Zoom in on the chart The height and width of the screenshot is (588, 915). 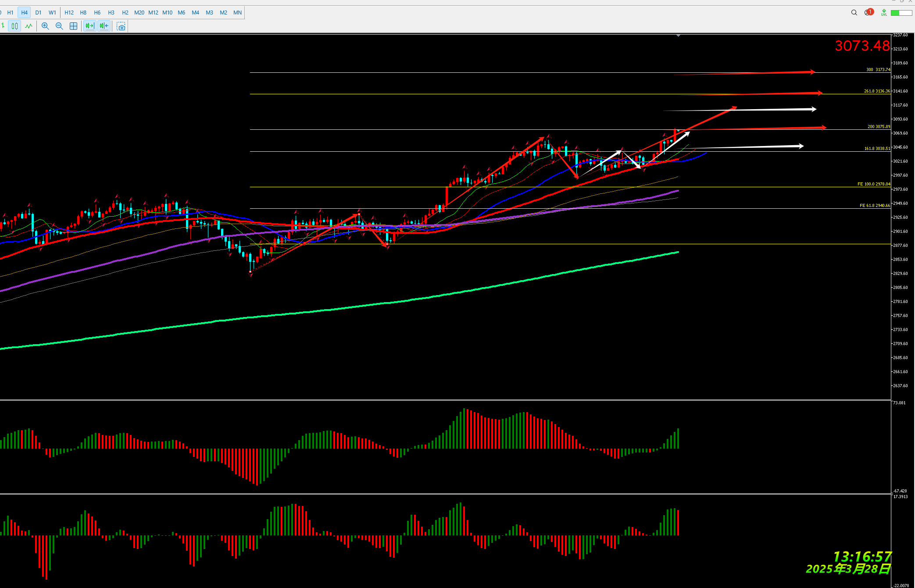[45, 26]
